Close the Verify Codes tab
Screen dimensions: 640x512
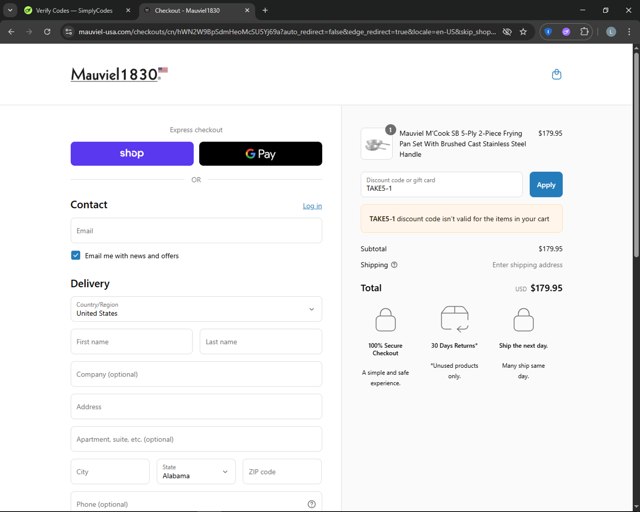(128, 11)
